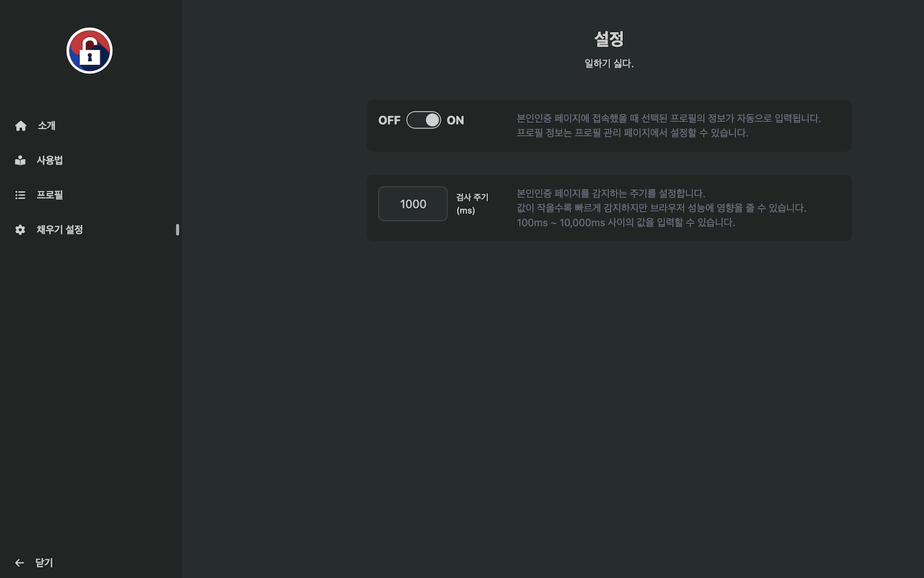Click the 검사 주기 (ms) label
Viewport: 924px width, 578px height.
click(x=472, y=204)
